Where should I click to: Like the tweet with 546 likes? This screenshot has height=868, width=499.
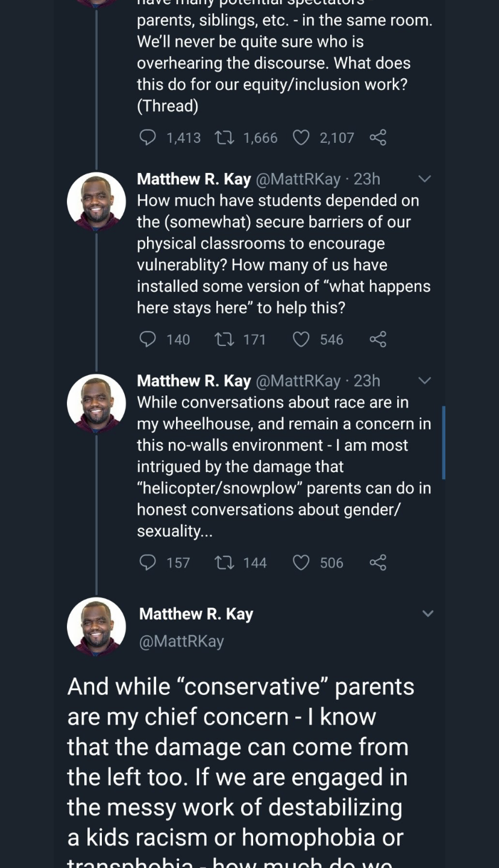[301, 339]
